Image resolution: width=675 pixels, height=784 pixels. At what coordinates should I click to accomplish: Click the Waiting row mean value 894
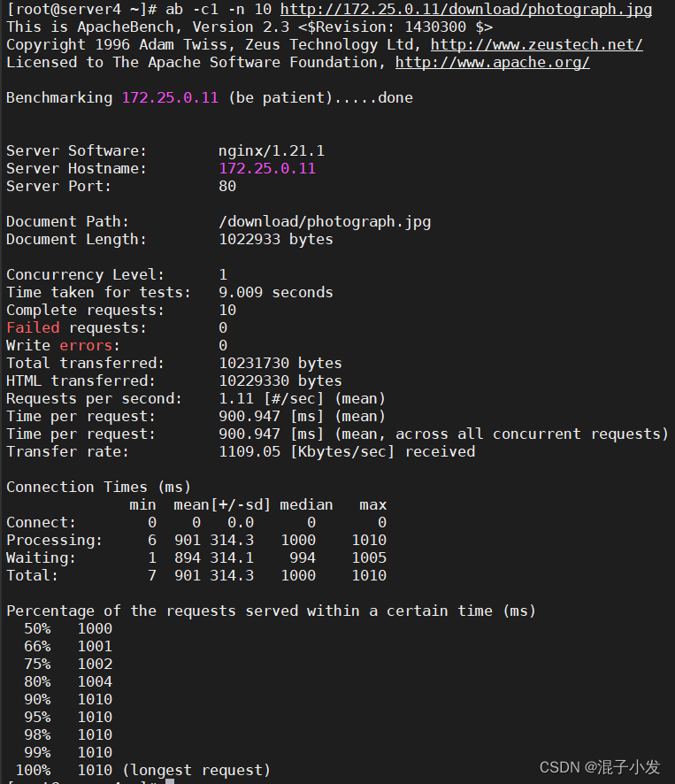[188, 558]
